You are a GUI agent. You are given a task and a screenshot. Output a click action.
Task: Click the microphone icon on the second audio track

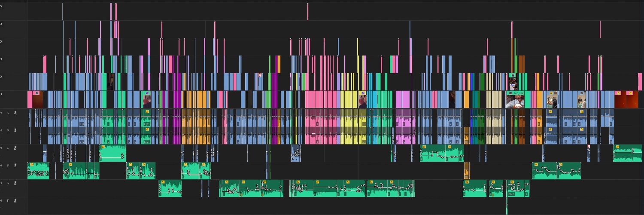pos(15,130)
